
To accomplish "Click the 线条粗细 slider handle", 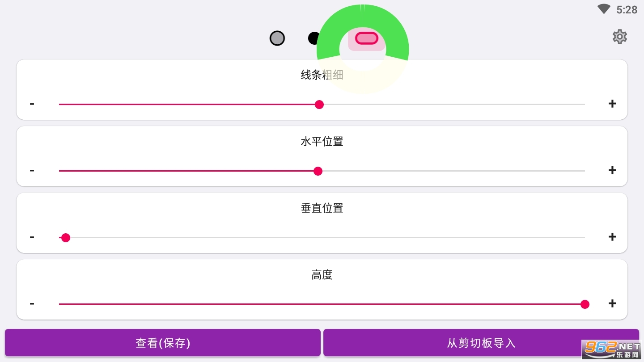I will (x=319, y=105).
